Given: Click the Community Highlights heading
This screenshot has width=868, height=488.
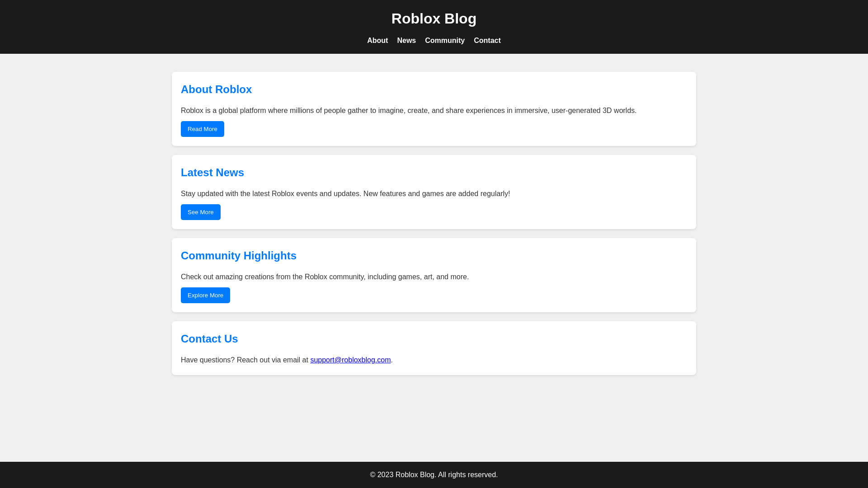Looking at the screenshot, I should (239, 256).
